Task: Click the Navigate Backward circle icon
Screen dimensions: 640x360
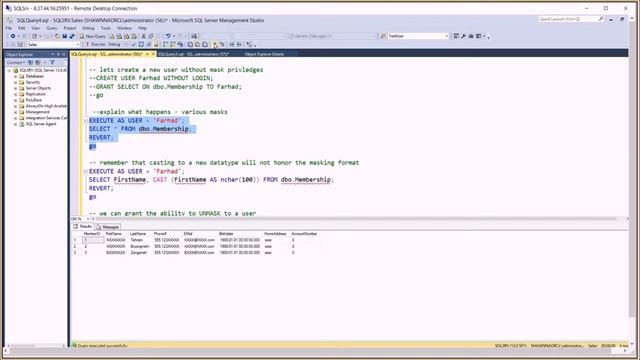Action: (x=13, y=36)
